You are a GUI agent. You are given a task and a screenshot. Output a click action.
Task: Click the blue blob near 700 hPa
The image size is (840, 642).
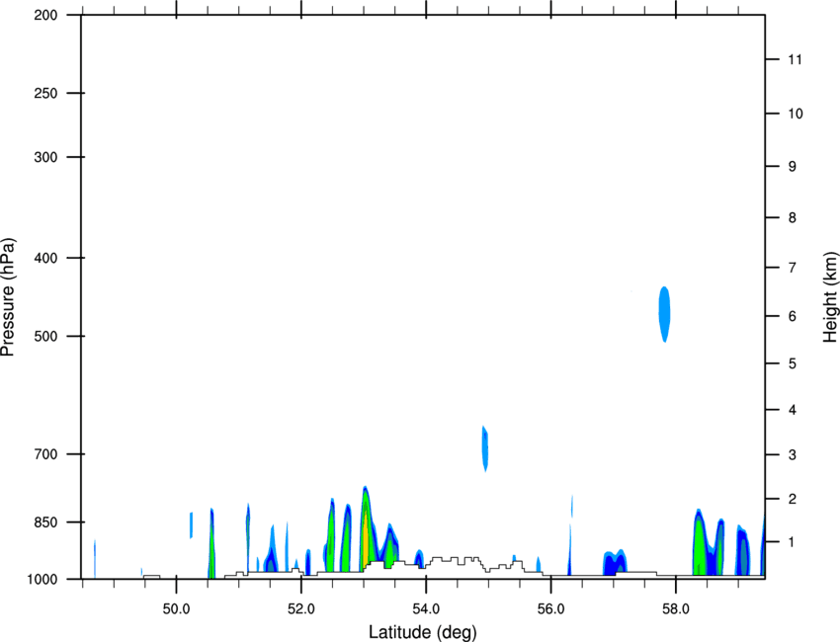[485, 448]
